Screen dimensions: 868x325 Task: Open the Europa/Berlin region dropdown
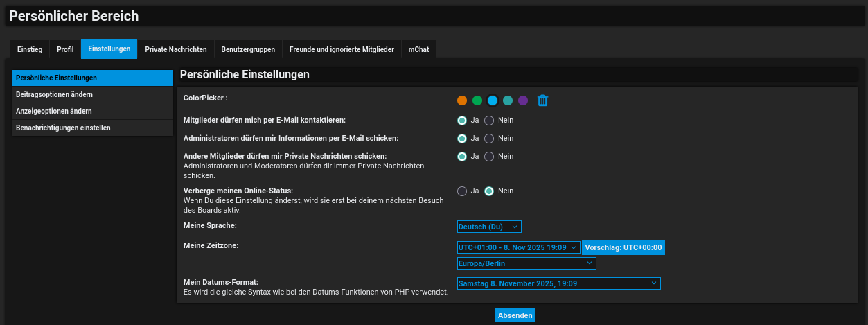click(526, 263)
